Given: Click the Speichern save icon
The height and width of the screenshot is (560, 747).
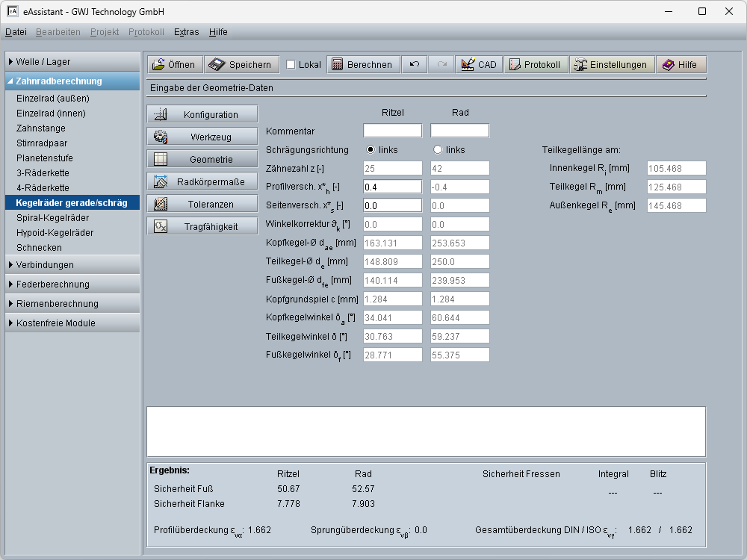Looking at the screenshot, I should pyautogui.click(x=217, y=65).
